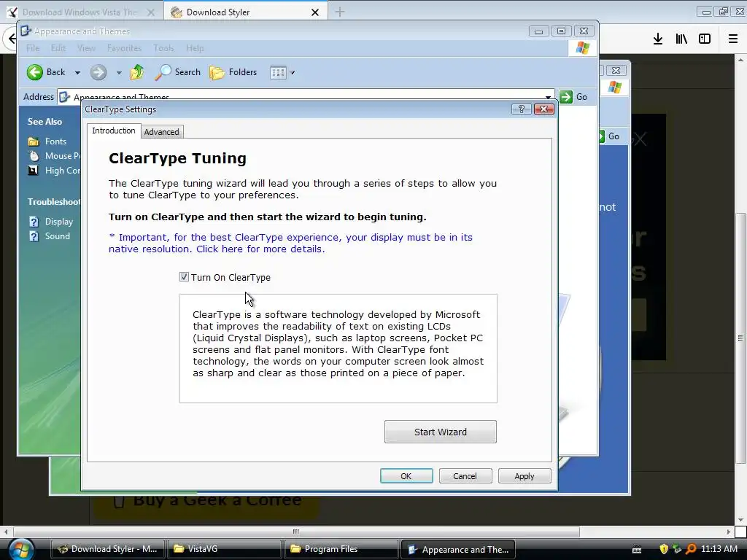Close the ClearType Settings dialog
Image resolution: width=747 pixels, height=560 pixels.
click(544, 109)
